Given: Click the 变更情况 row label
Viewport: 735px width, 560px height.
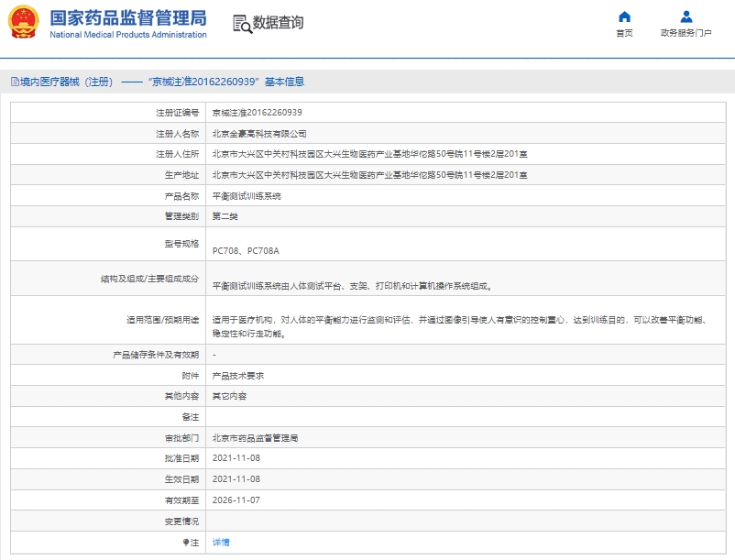Looking at the screenshot, I should pos(181,522).
